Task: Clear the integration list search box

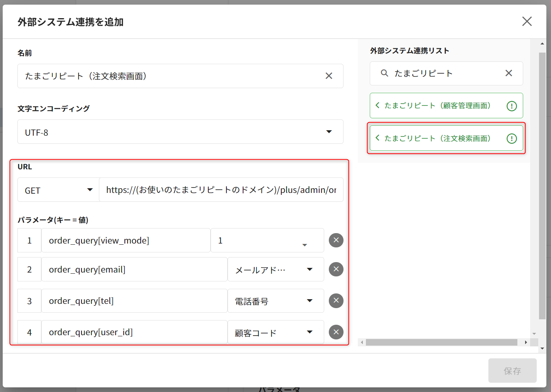Action: pyautogui.click(x=508, y=73)
